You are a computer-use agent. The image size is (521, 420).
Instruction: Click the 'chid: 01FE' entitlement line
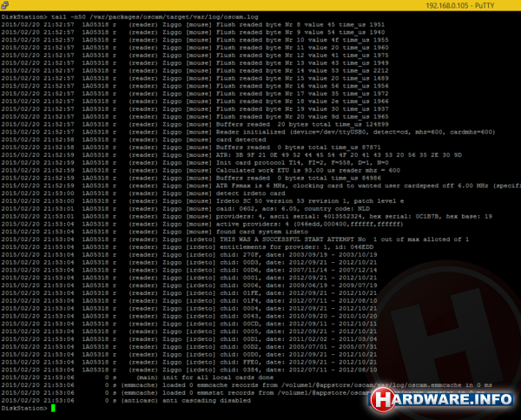pos(189,293)
